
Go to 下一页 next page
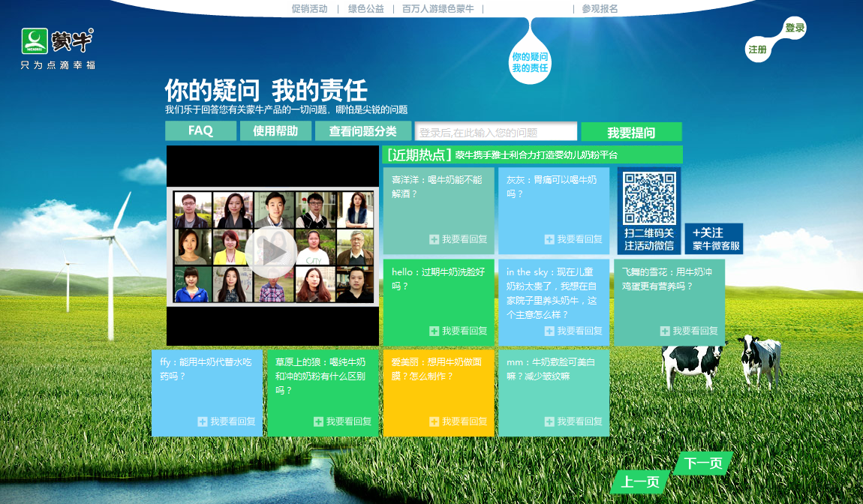pyautogui.click(x=704, y=463)
